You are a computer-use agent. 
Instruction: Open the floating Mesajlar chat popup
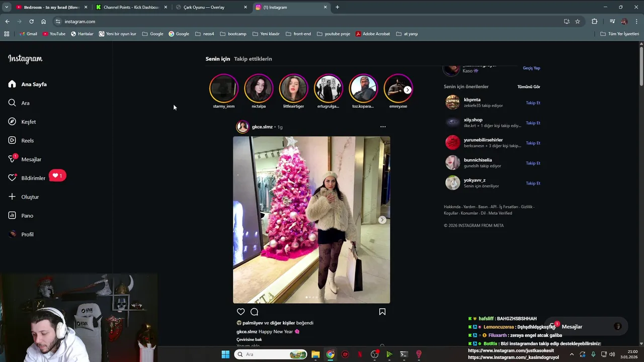pyautogui.click(x=586, y=327)
